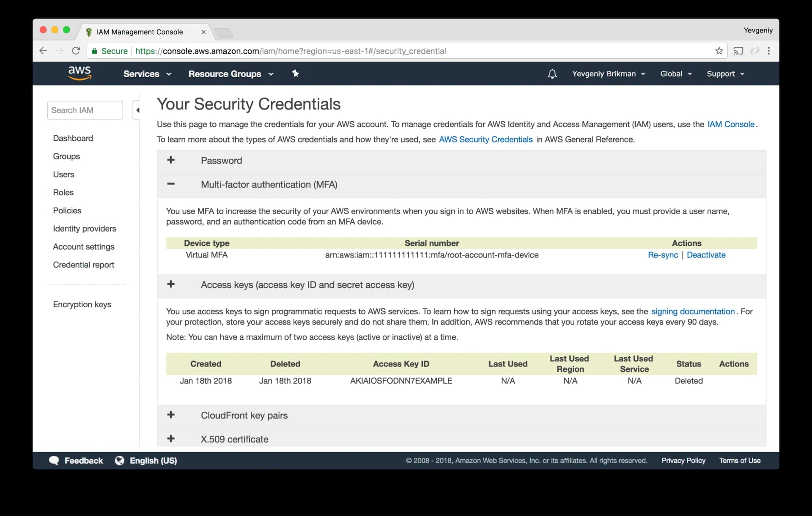The height and width of the screenshot is (516, 812).
Task: Click into the Search IAM field
Action: [x=85, y=110]
